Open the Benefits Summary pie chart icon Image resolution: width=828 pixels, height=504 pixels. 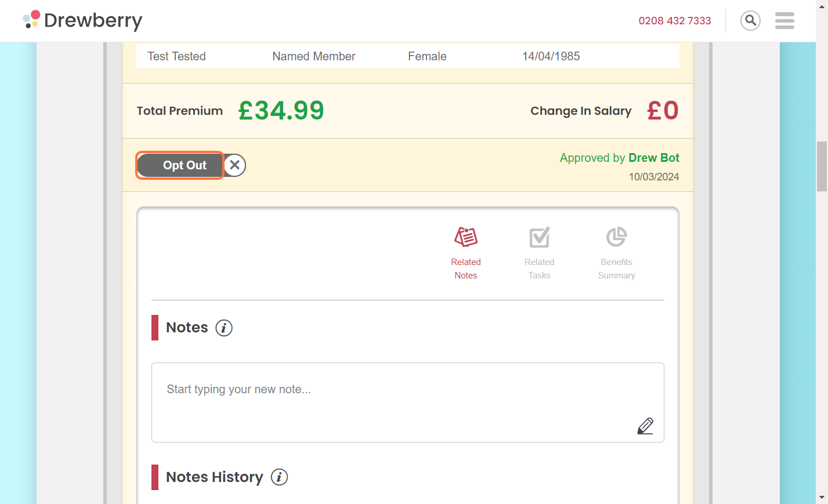point(616,237)
